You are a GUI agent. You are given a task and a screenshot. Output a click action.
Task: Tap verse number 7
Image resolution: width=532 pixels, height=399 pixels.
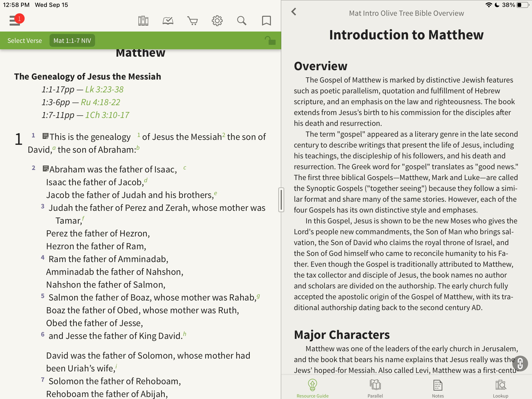click(43, 380)
